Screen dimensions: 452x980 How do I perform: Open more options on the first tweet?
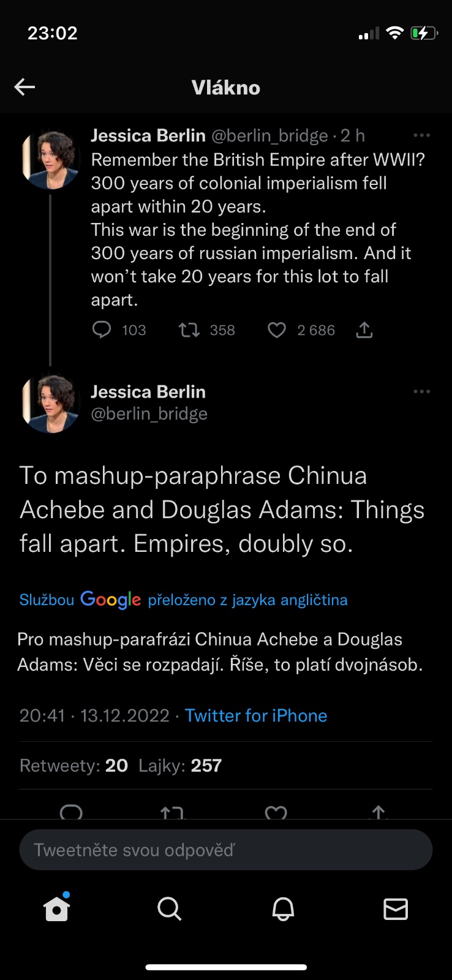pos(421,135)
